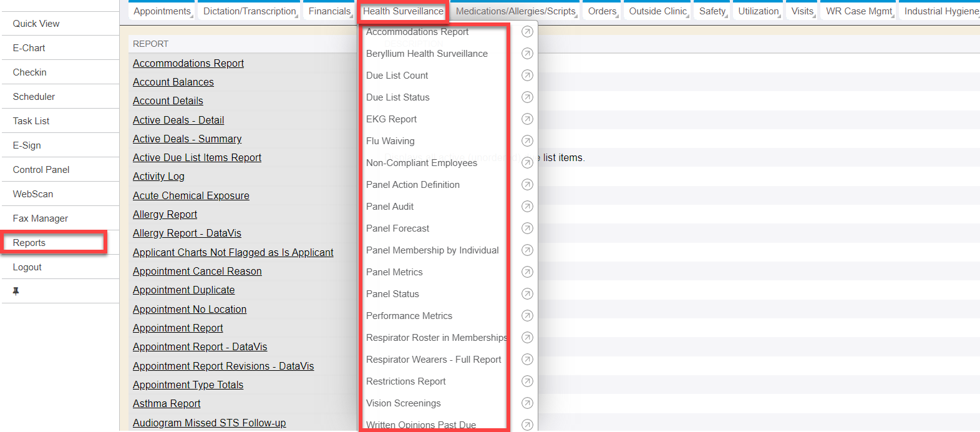Click arrow icon next to Due List Count
The image size is (980, 432).
(x=527, y=76)
